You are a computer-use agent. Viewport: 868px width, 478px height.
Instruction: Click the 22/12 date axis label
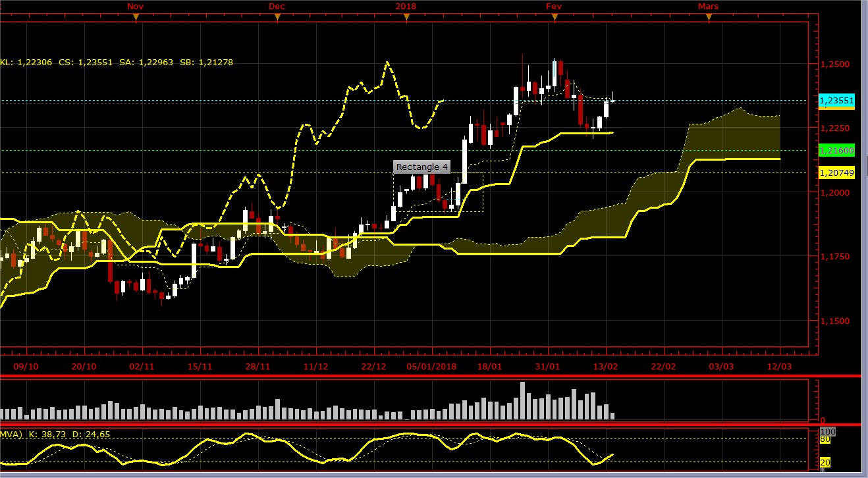(x=373, y=366)
